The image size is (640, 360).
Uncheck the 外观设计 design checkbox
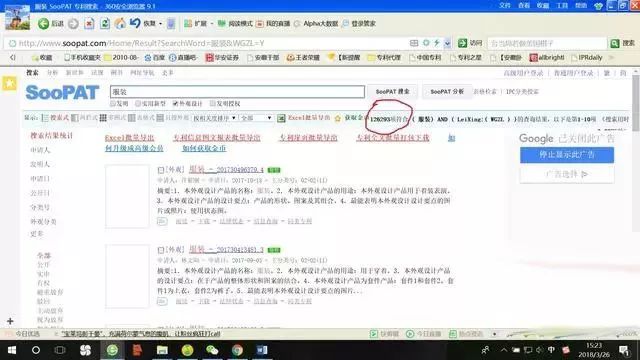coord(175,104)
